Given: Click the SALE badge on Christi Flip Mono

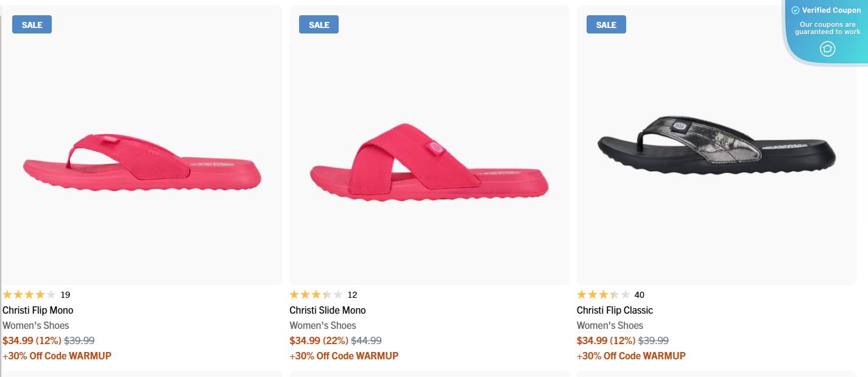Looking at the screenshot, I should pyautogui.click(x=31, y=24).
